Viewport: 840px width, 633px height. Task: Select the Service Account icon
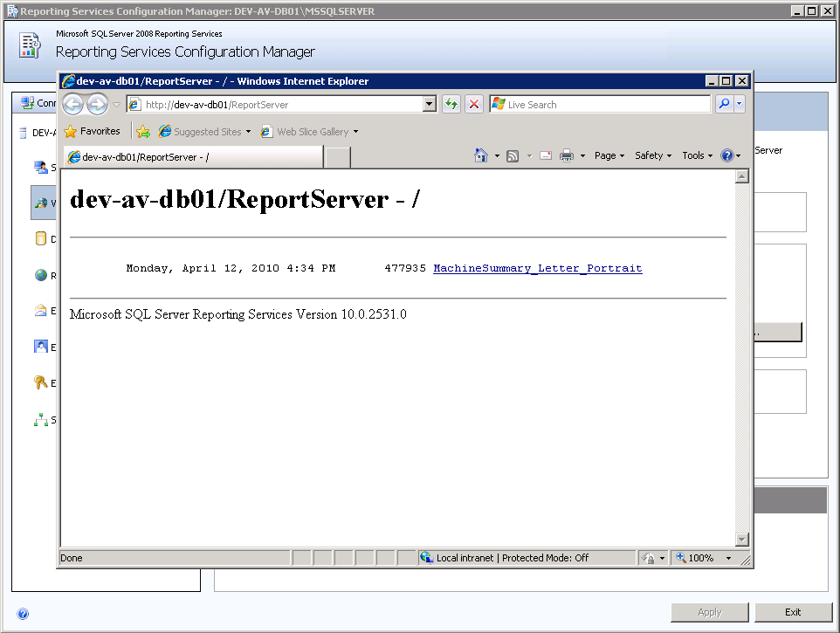click(42, 167)
